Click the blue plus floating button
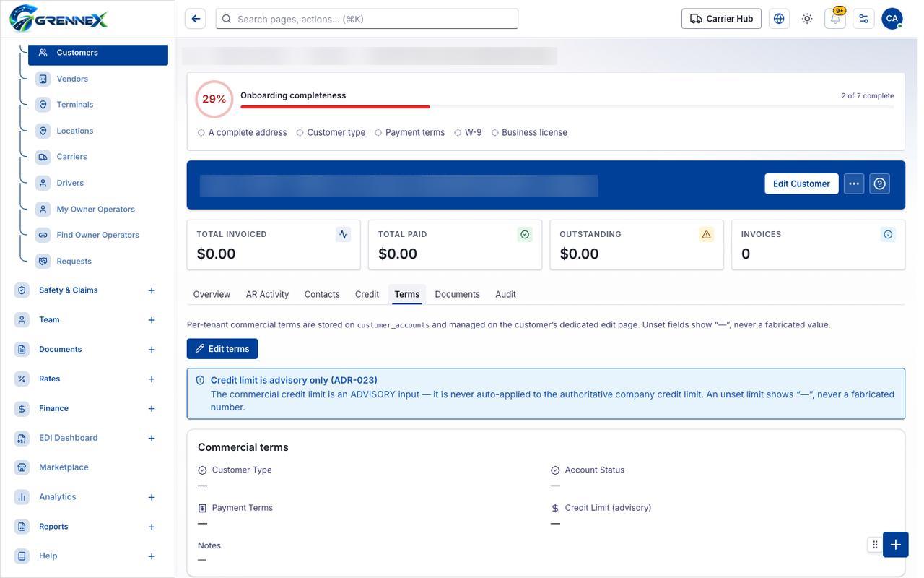Viewport: 924px width, 578px height. (x=895, y=545)
